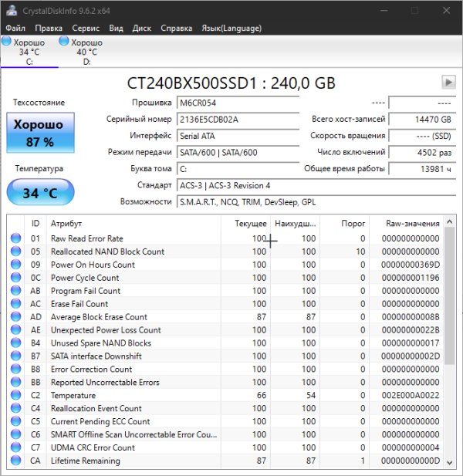Click the Прошивка firmware field M6CR054
This screenshot has width=463, height=476.
tap(238, 103)
